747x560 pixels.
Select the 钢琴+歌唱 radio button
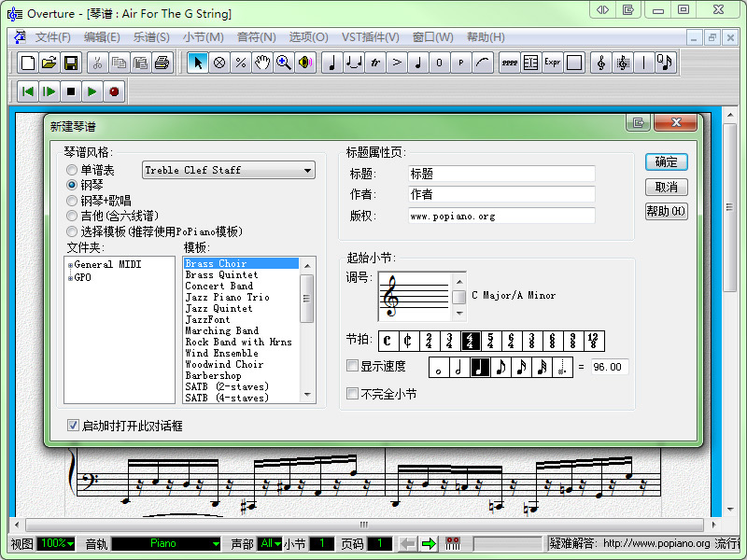[x=72, y=201]
